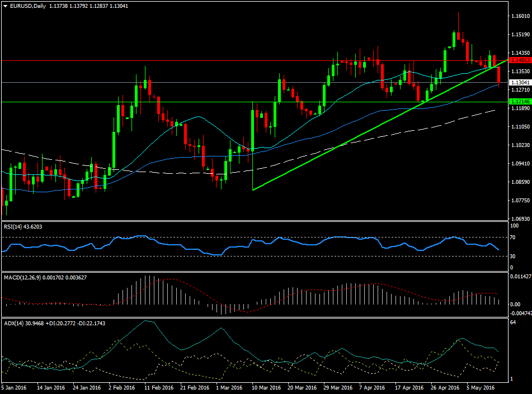Select the green horizontal support line
This screenshot has width=532, height=394.
pos(168,102)
